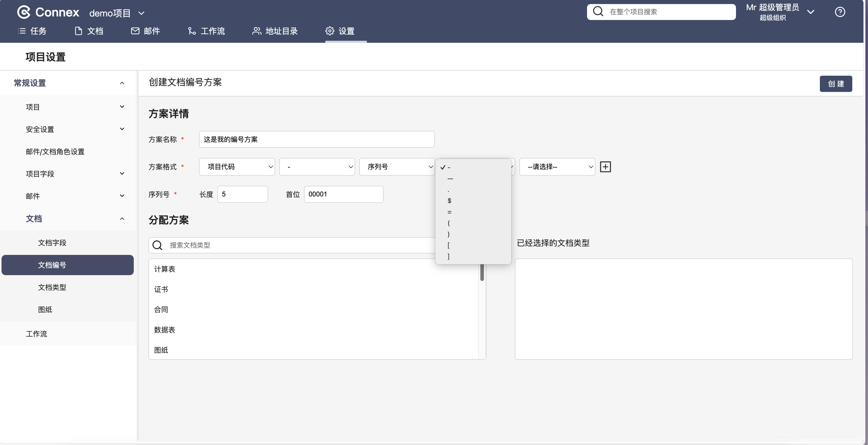The image size is (868, 445).
Task: Click the help question mark icon
Action: click(x=840, y=12)
